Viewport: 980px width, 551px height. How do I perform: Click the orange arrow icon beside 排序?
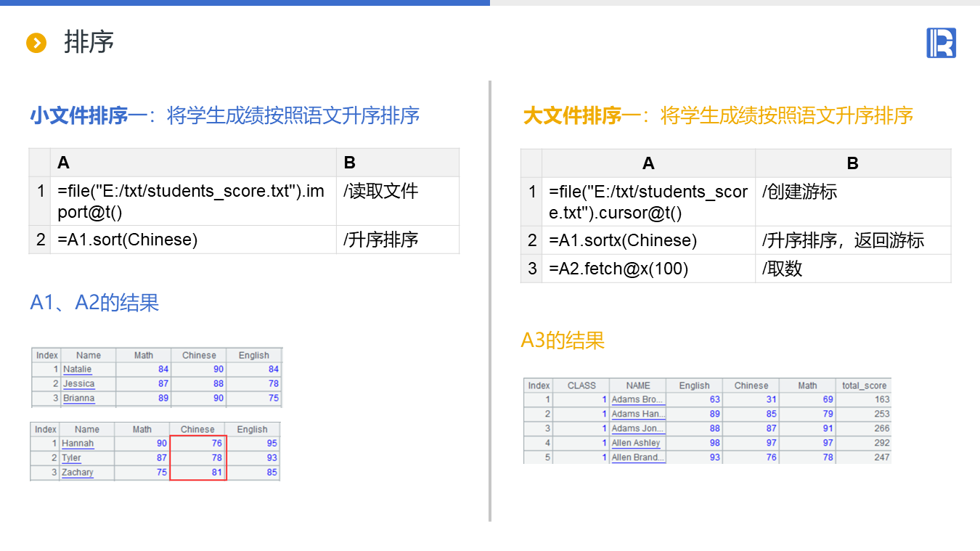[36, 43]
